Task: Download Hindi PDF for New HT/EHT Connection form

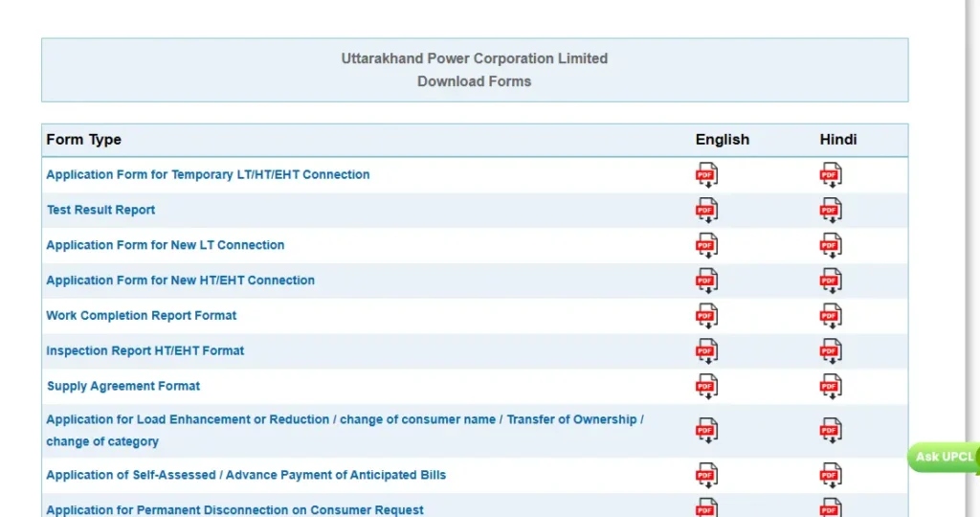Action: click(x=831, y=281)
